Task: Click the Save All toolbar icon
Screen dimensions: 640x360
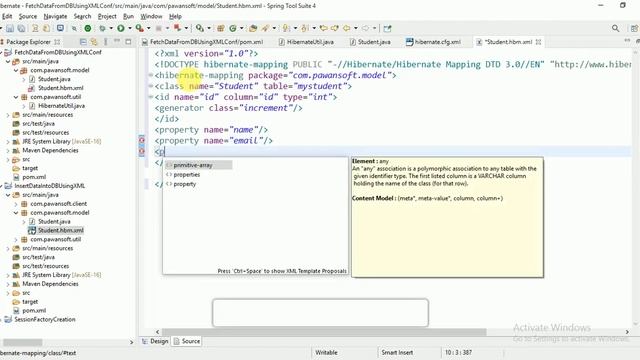Action: (x=21, y=28)
